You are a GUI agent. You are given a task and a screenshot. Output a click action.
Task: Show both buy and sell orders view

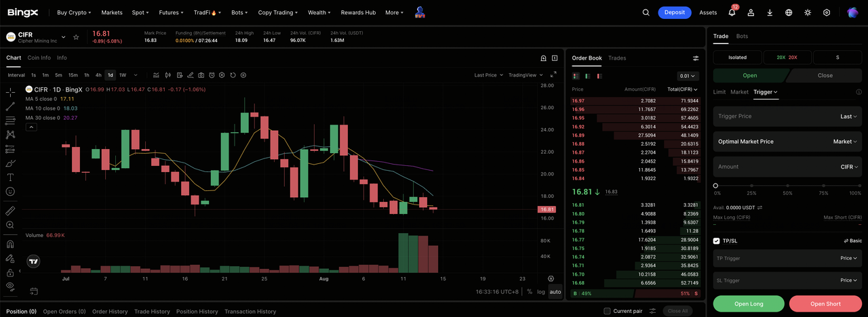click(576, 76)
